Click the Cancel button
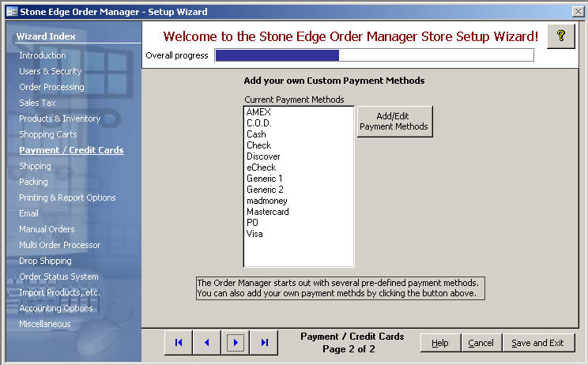The width and height of the screenshot is (588, 365). point(481,343)
